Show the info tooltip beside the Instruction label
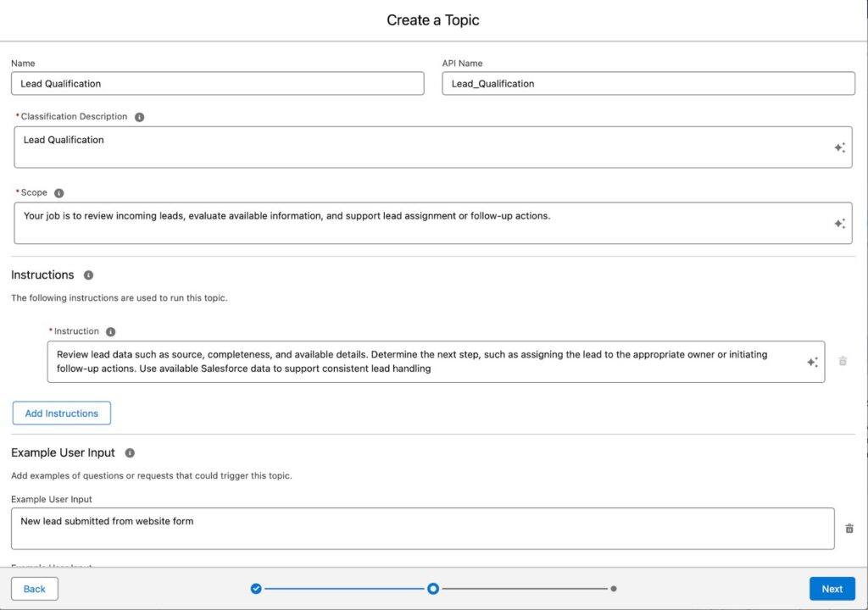Screen dimensions: 868x610 111,331
